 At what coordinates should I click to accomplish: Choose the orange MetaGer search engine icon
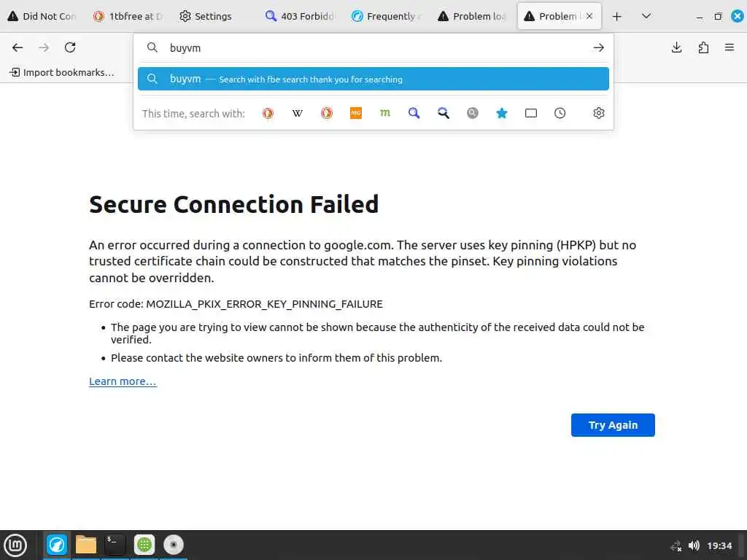pos(356,113)
